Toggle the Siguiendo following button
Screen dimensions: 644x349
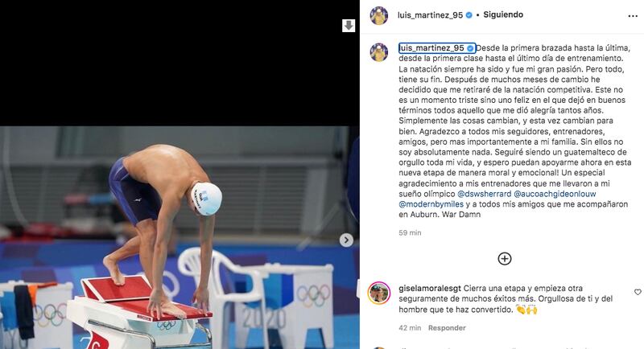coord(503,14)
